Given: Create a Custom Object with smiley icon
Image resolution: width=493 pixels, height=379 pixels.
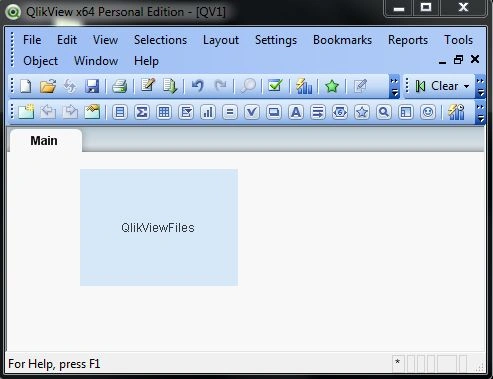Looking at the screenshot, I should click(428, 112).
